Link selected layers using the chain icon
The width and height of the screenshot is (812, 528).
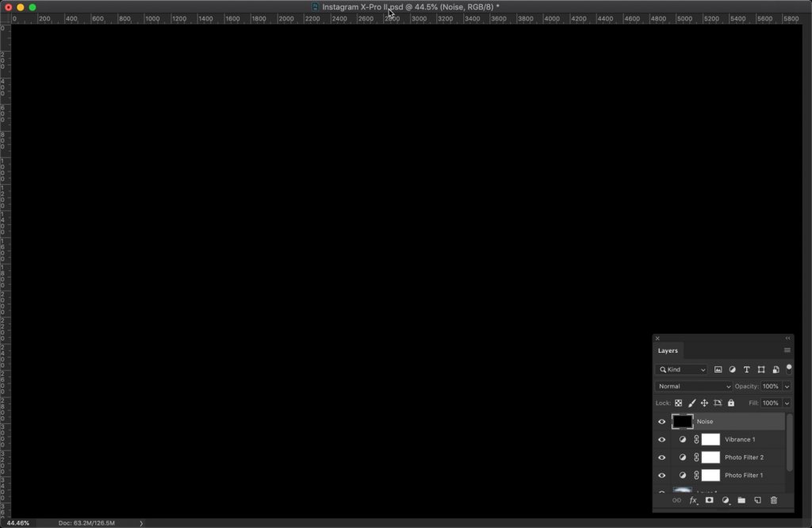679,500
